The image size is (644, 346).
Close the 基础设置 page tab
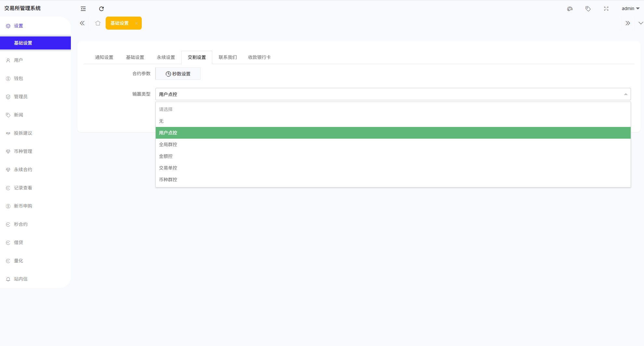pos(136,23)
